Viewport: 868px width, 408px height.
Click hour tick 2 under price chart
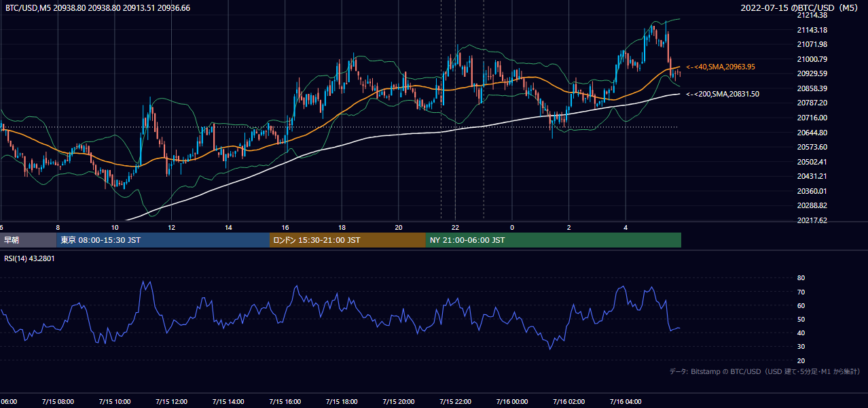pyautogui.click(x=569, y=227)
